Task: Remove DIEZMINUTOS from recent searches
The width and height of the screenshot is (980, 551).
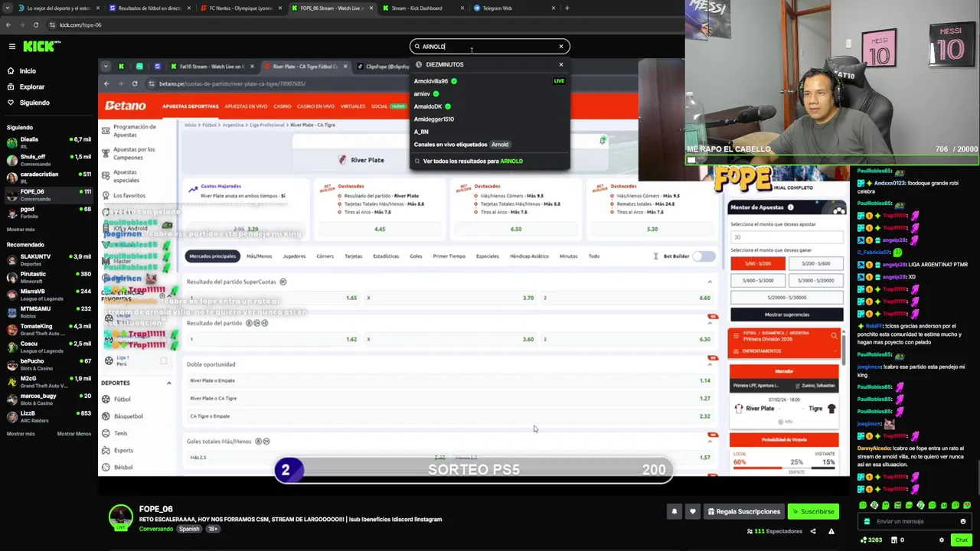Action: [560, 64]
